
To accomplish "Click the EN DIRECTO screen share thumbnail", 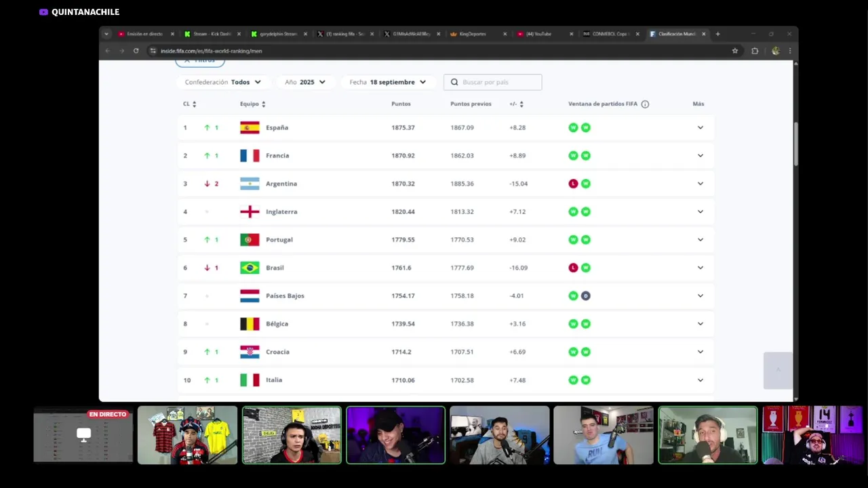I will point(83,435).
